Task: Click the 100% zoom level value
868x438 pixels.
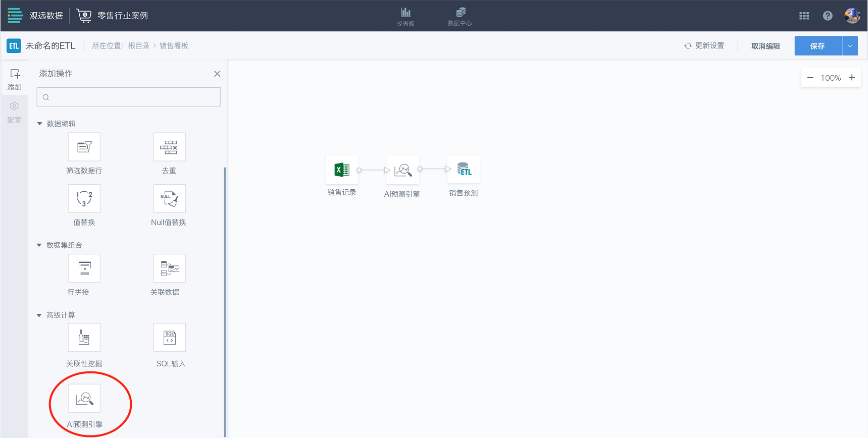Action: click(x=831, y=78)
